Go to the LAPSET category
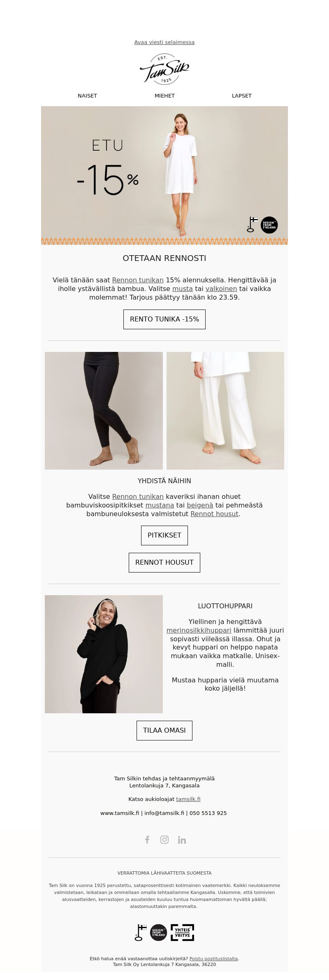This screenshot has height=980, width=329. coord(242,95)
